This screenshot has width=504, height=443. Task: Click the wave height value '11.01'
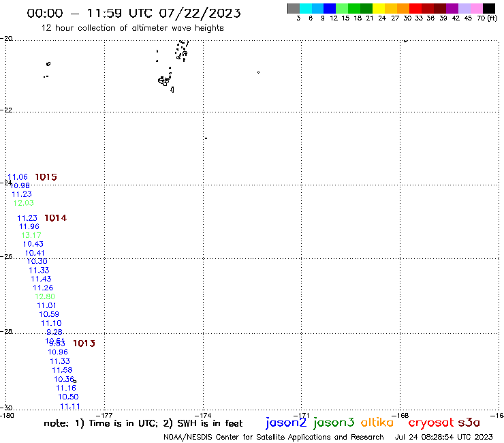click(x=46, y=305)
